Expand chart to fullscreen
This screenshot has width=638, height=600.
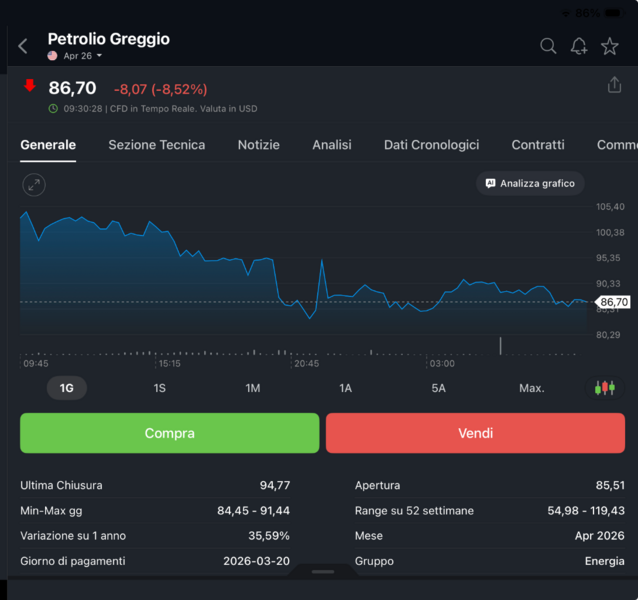pyautogui.click(x=34, y=184)
